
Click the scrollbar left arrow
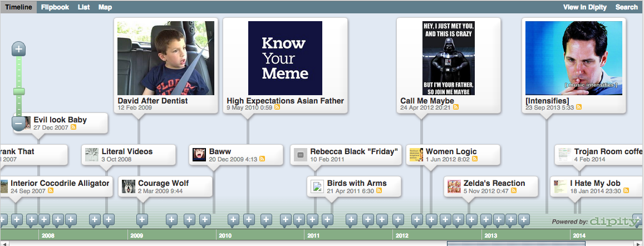[x=4, y=244]
